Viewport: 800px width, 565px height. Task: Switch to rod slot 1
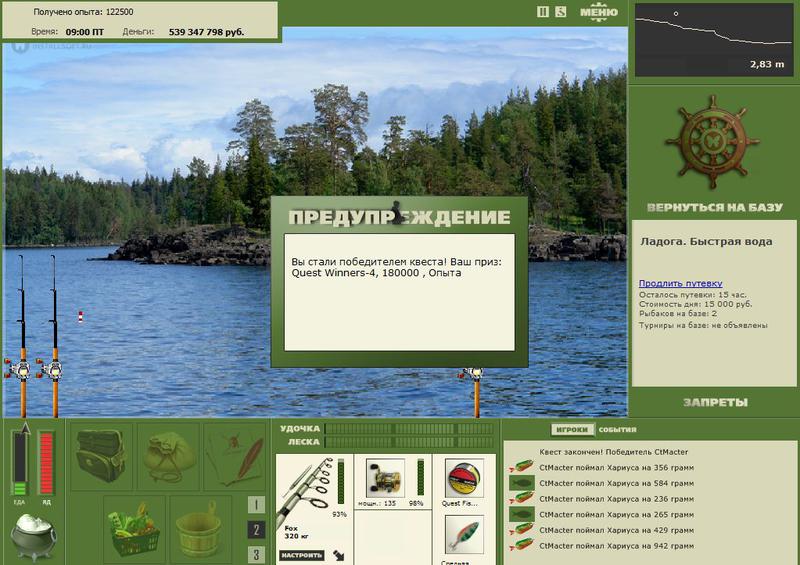tap(257, 506)
